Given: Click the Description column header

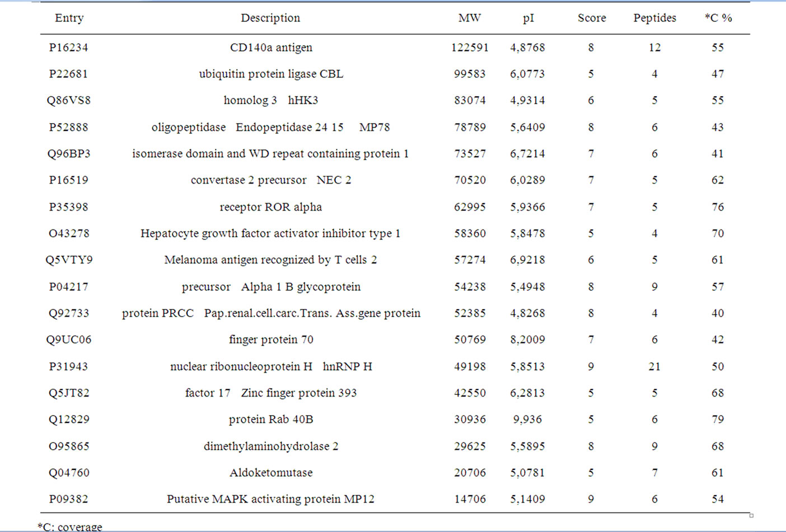Looking at the screenshot, I should 270,18.
